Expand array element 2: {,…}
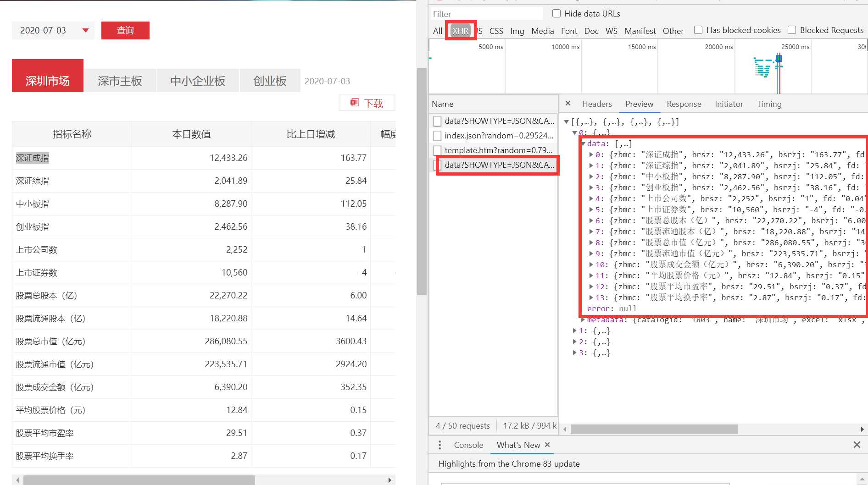 click(x=575, y=342)
